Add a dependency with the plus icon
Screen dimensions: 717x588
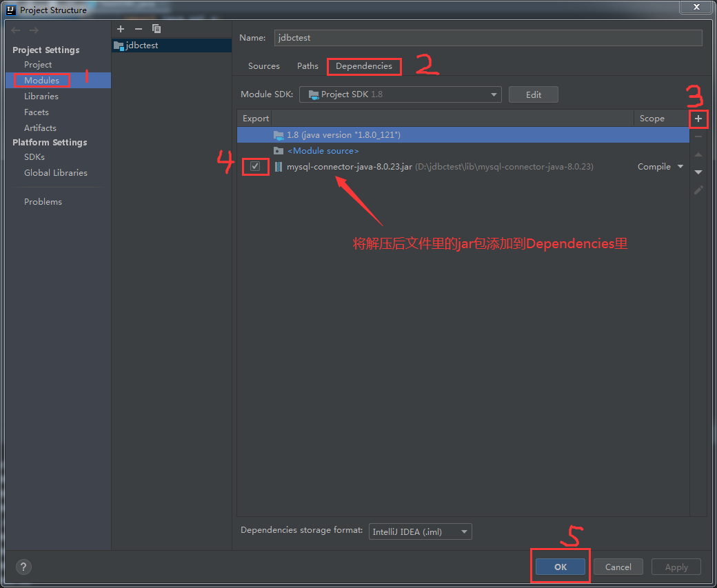click(x=698, y=119)
